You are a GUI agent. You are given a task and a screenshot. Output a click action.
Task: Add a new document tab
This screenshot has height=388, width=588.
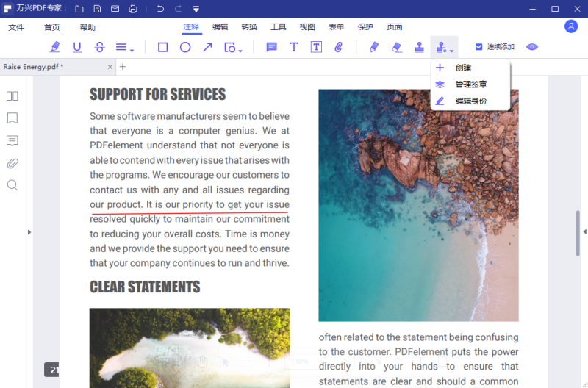coord(123,67)
